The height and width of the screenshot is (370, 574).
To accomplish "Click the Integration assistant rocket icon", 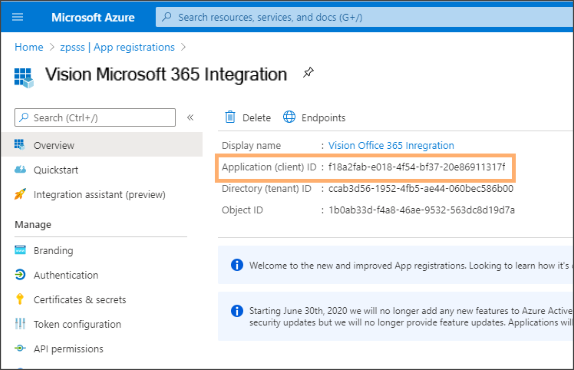I will (20, 194).
